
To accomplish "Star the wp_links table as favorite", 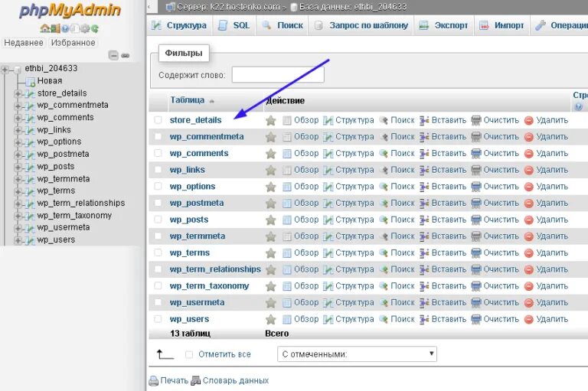I will pos(271,170).
